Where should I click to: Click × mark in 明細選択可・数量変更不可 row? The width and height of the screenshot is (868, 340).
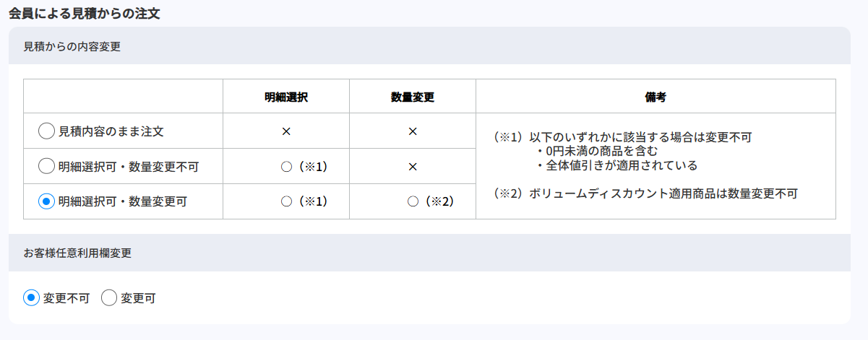[x=412, y=167]
